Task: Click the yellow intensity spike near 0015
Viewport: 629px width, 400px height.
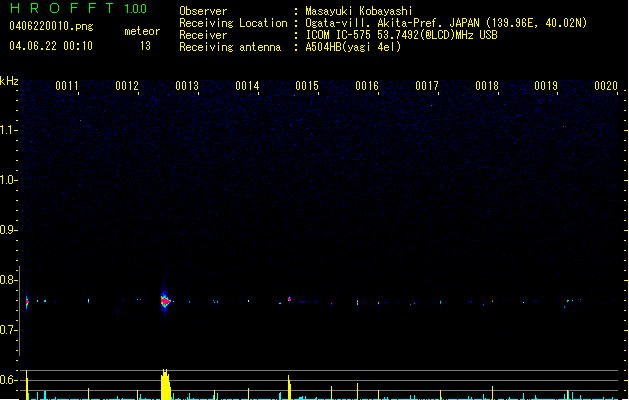Action: (289, 388)
